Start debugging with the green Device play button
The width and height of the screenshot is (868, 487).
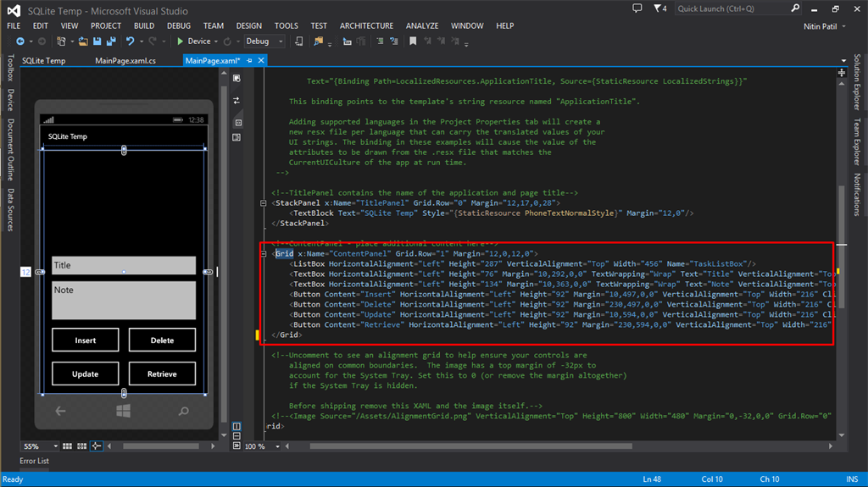pyautogui.click(x=181, y=41)
